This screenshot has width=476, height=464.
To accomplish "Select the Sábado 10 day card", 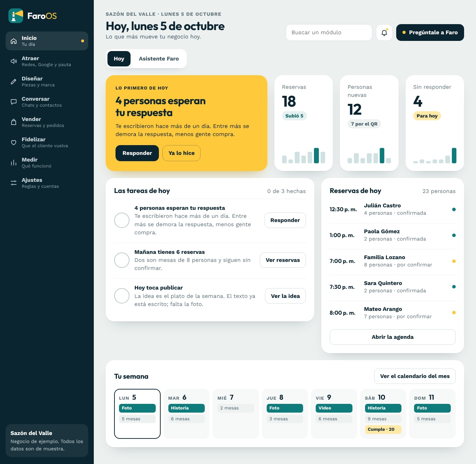I will pyautogui.click(x=383, y=414).
